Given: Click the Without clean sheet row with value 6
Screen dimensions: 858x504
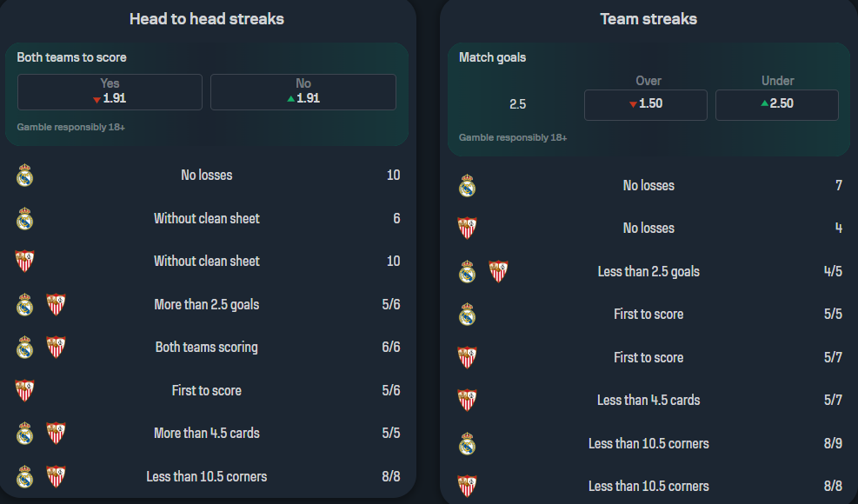Looking at the screenshot, I should (x=207, y=218).
